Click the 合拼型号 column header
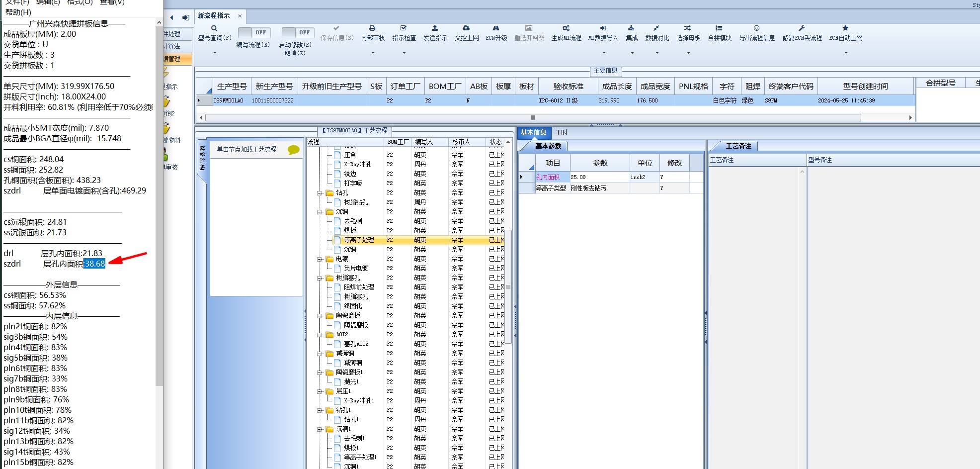 941,83
